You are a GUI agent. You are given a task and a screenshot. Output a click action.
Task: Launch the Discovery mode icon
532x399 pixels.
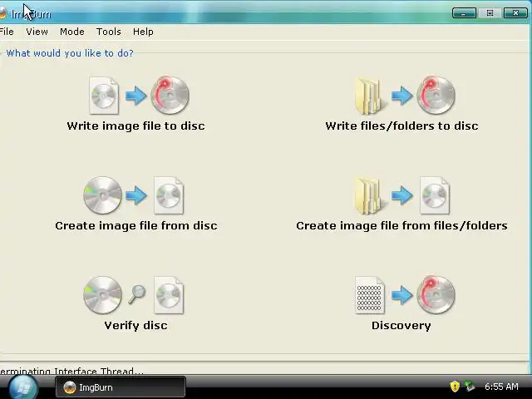tap(405, 295)
